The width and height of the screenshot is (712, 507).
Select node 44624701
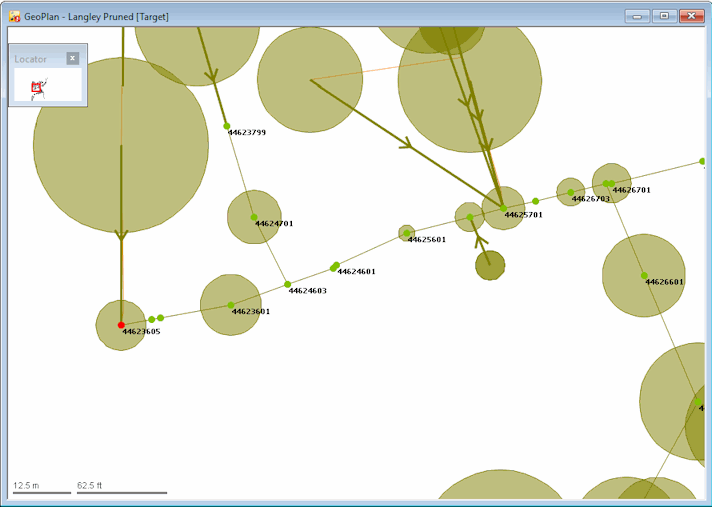(x=254, y=217)
